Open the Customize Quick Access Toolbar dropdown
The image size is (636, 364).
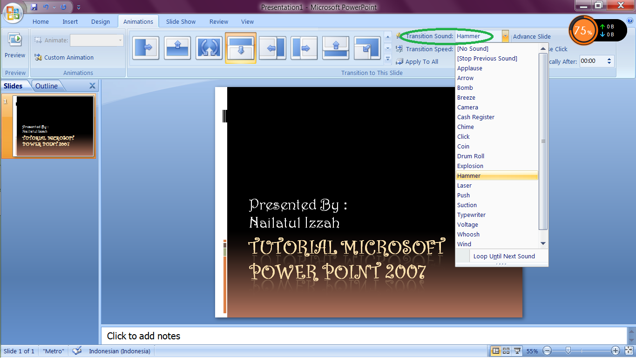[x=78, y=7]
